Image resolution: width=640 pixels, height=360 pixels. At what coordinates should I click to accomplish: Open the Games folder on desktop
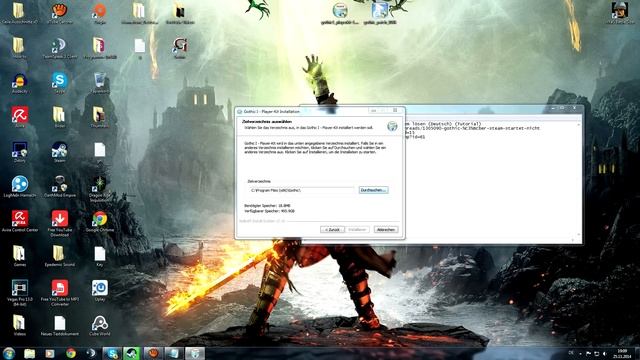pos(19,256)
